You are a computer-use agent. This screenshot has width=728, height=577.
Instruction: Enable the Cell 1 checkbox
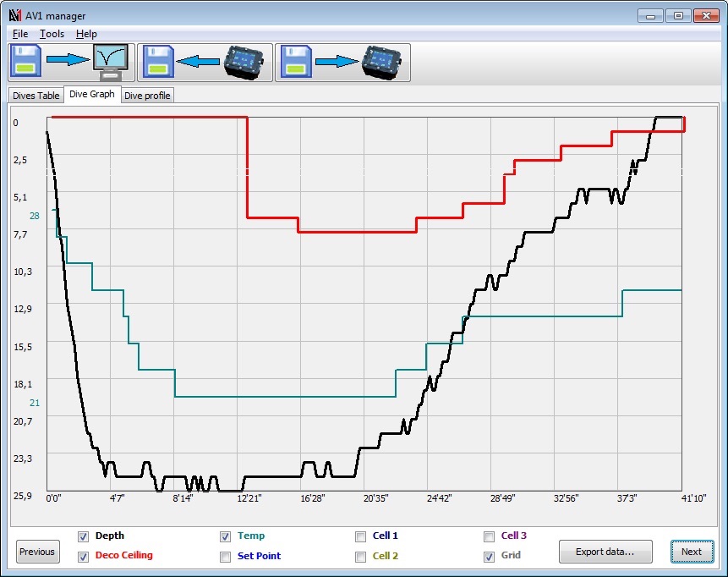[x=360, y=536]
